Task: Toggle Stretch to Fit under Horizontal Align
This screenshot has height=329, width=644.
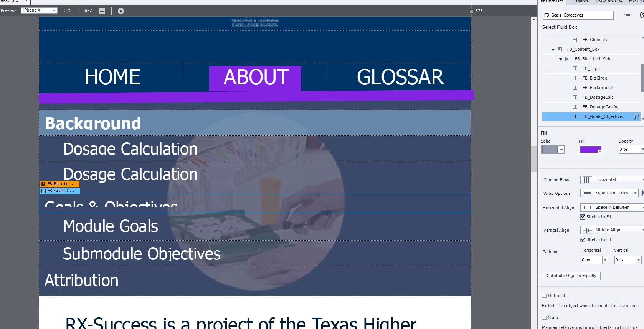Action: [583, 217]
